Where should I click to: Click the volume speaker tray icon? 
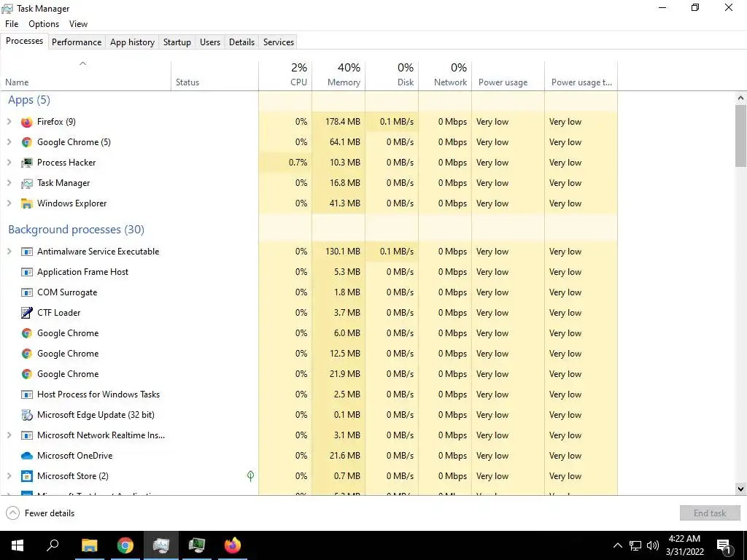653,545
